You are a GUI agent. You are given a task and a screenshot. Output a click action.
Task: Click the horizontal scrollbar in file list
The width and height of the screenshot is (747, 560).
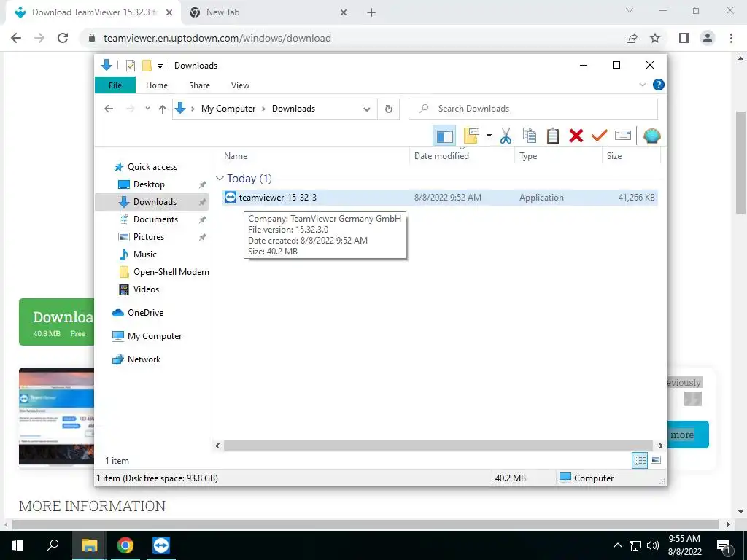[438, 446]
